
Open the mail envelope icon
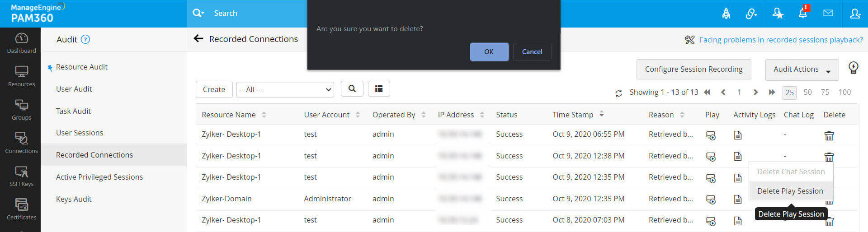(x=828, y=13)
